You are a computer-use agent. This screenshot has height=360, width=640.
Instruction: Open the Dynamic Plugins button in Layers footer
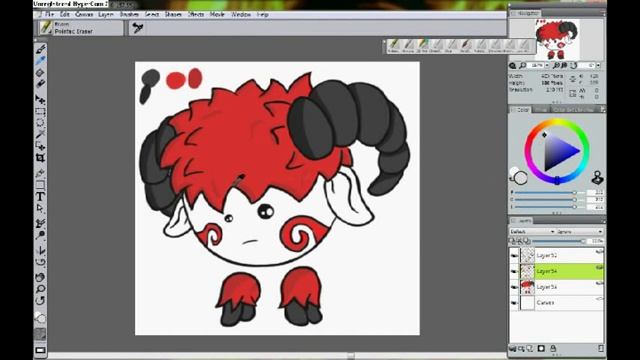coord(521,349)
